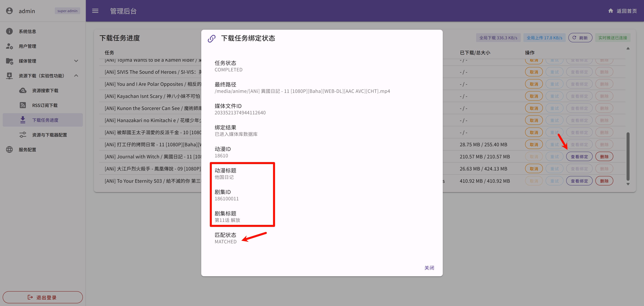This screenshot has width=644, height=306.
Task: Expand the 媒体管理 menu chevron
Action: tap(76, 61)
